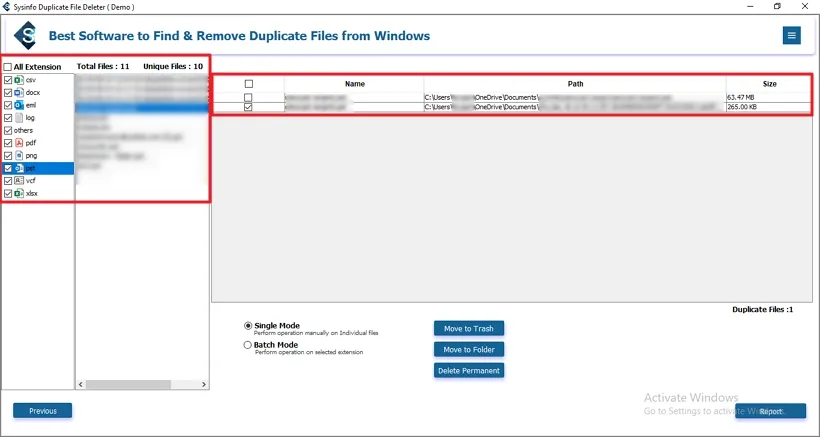Sort by the Name column header
Viewport: 820px width, 437px height.
point(355,84)
